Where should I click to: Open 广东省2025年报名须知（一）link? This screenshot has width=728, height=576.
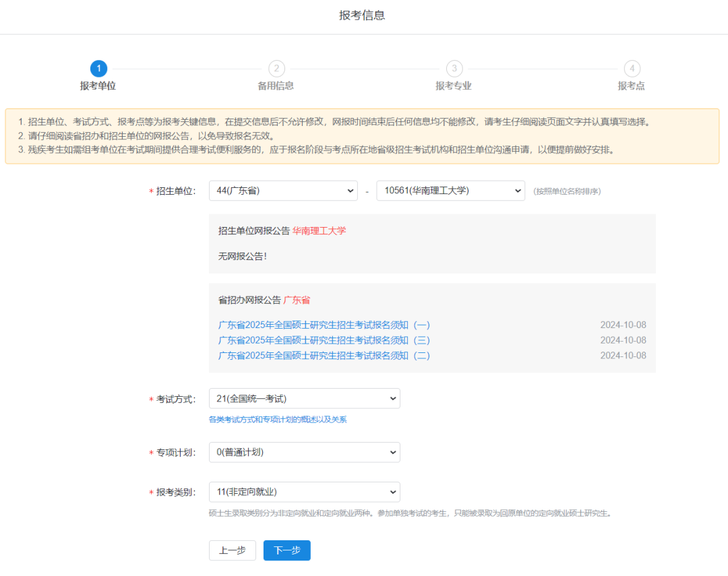click(324, 325)
